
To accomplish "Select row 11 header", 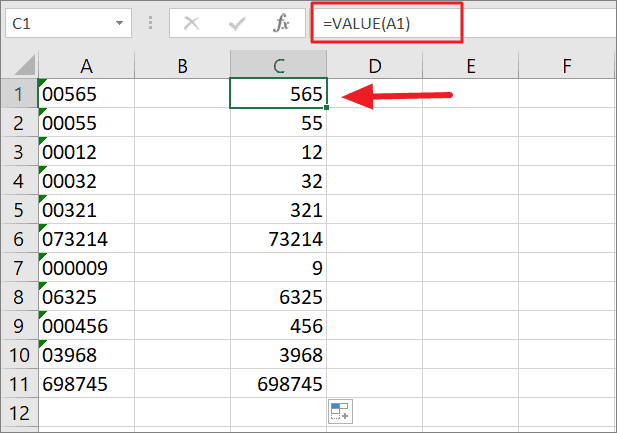I will 19,383.
